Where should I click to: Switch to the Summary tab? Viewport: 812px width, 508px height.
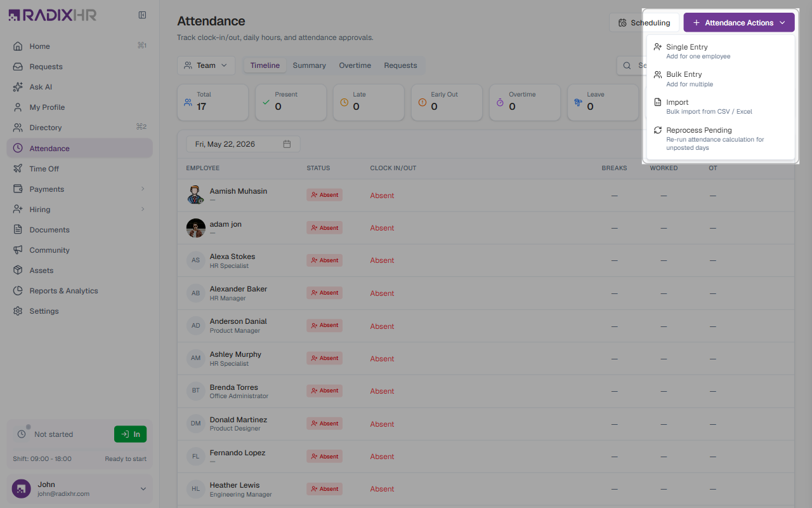(x=309, y=65)
